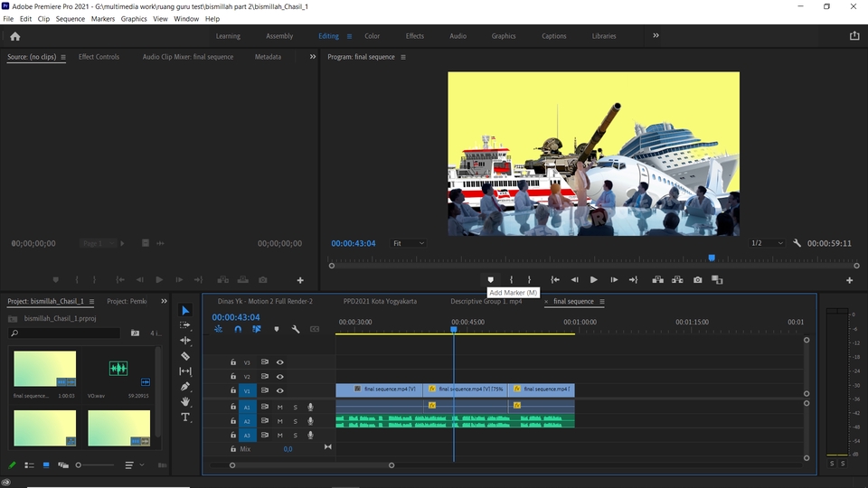Open playback resolution 1/2 dropdown
The width and height of the screenshot is (868, 488).
pyautogui.click(x=767, y=243)
